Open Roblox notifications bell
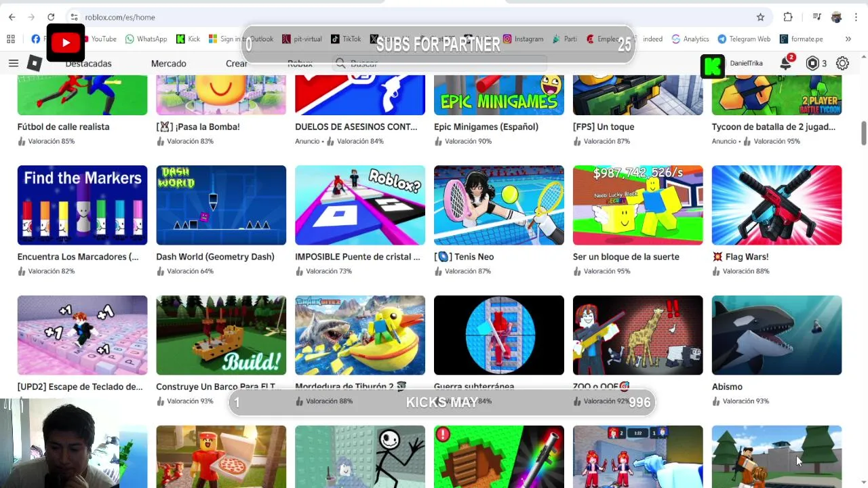The image size is (868, 488). coord(785,63)
